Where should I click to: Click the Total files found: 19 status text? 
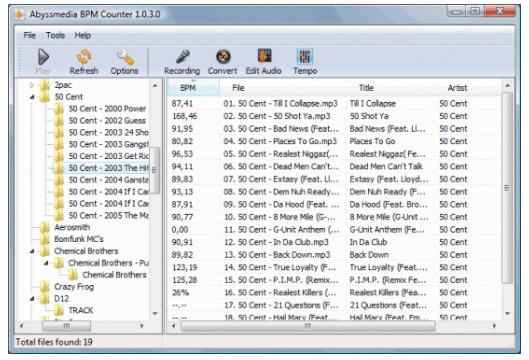(54, 342)
